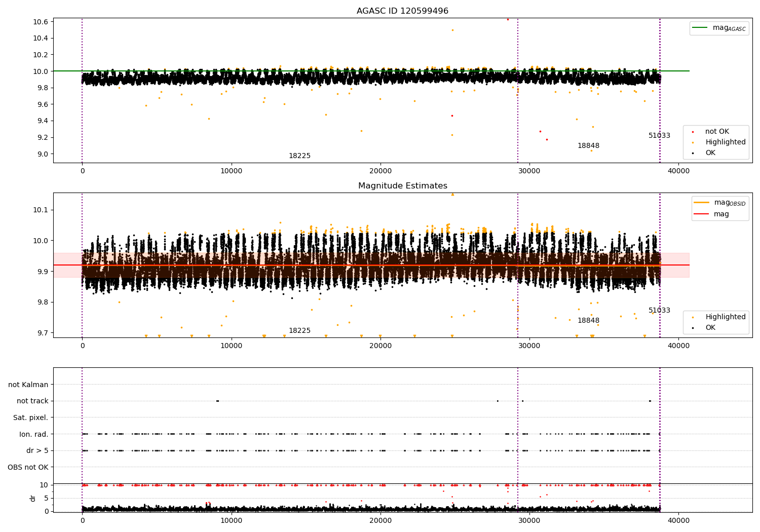Click the 10000 x-tick under the top plot
The image size is (760, 532).
[x=232, y=171]
